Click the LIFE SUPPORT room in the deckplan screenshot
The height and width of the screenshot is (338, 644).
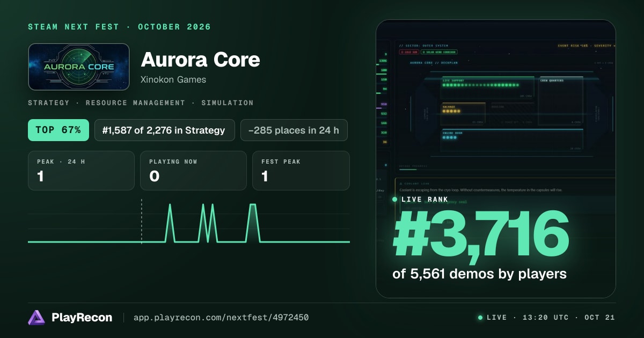[x=487, y=87]
